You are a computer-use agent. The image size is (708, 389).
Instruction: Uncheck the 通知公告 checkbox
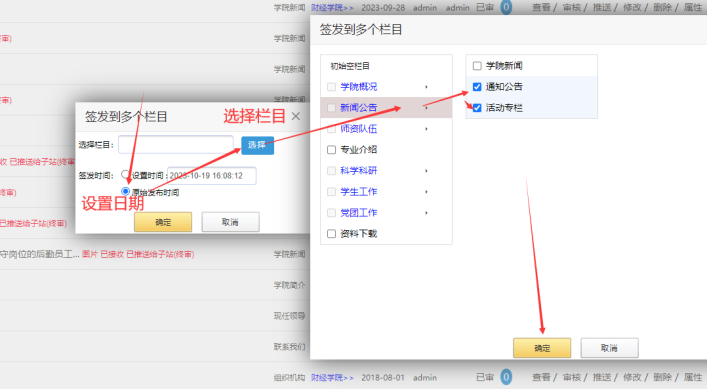pyautogui.click(x=477, y=87)
